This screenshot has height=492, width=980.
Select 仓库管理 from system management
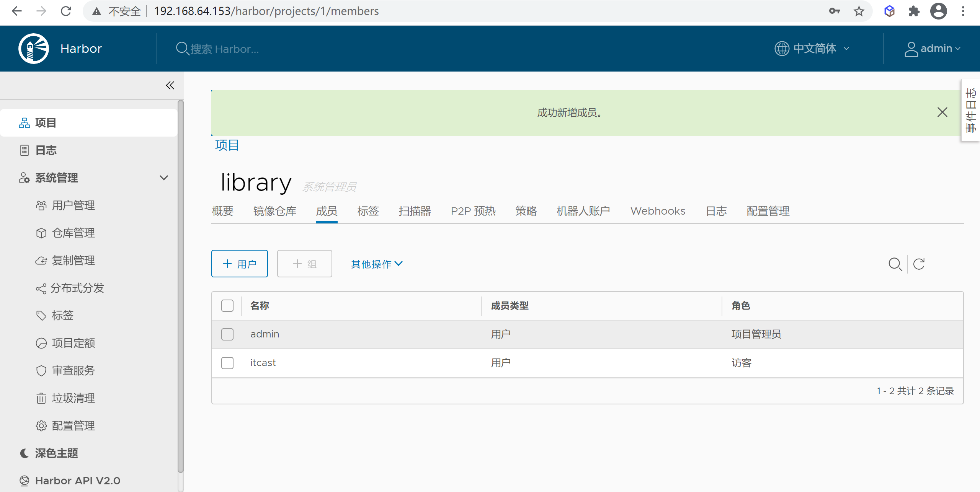tap(73, 233)
